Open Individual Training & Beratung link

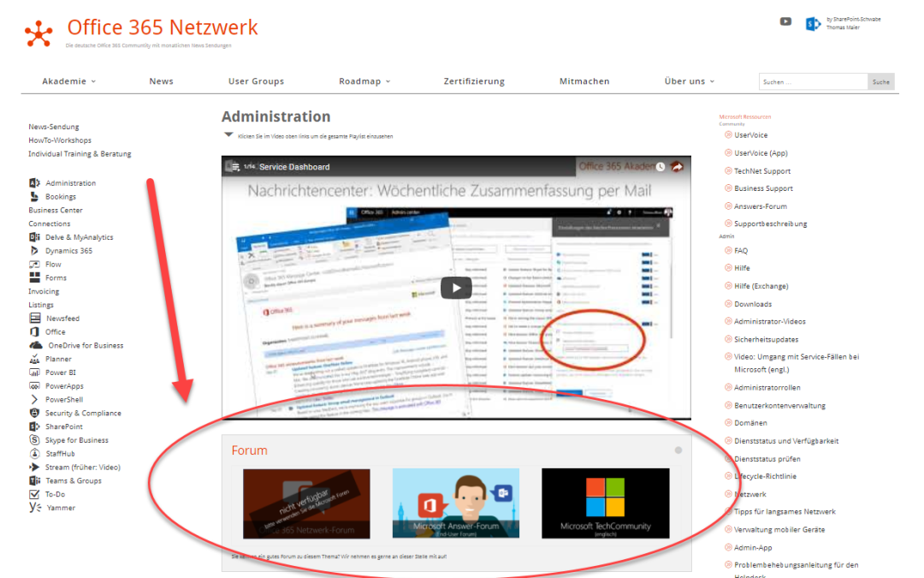coord(80,154)
